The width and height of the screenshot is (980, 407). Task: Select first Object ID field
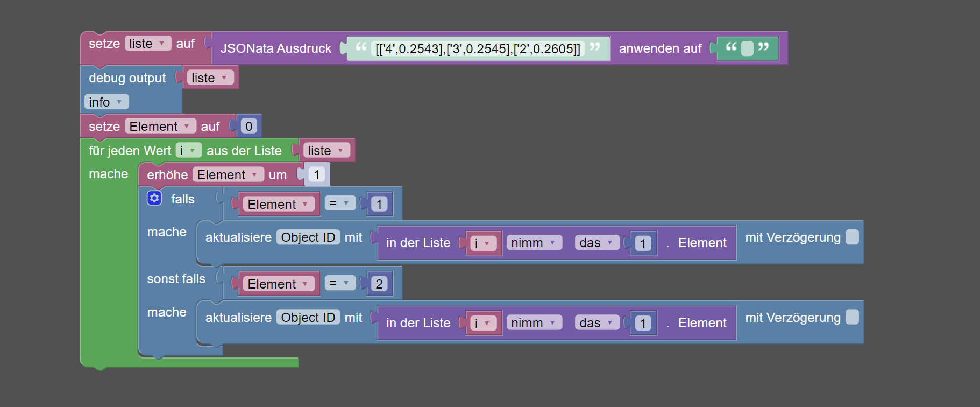308,237
